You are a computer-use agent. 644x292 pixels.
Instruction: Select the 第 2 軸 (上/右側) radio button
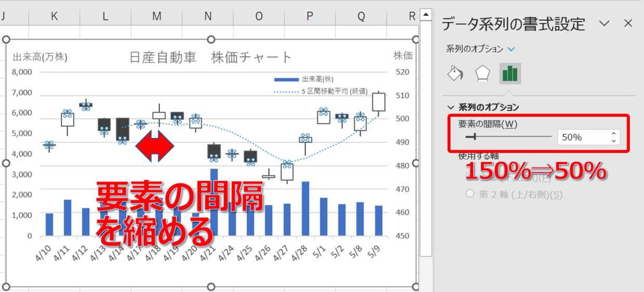[471, 194]
